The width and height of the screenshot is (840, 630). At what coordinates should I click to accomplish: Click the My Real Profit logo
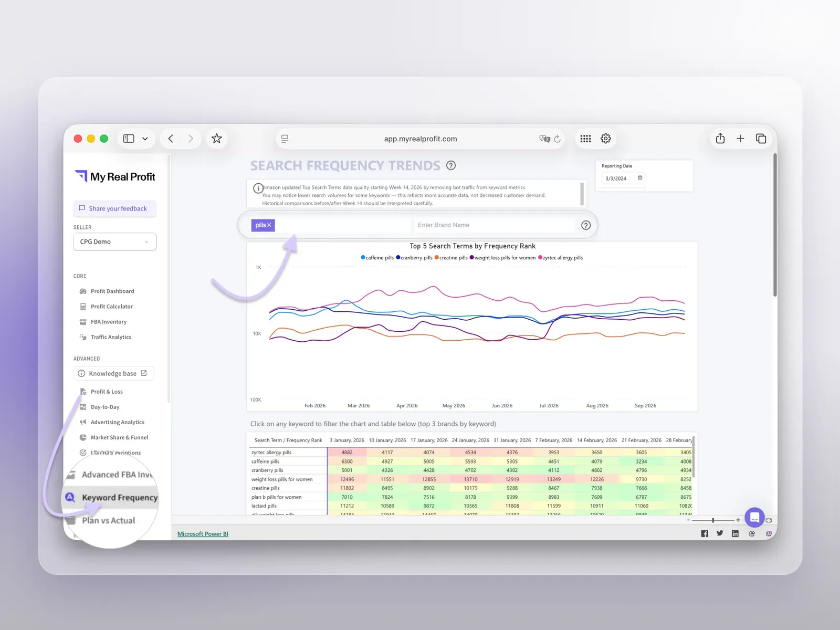115,177
